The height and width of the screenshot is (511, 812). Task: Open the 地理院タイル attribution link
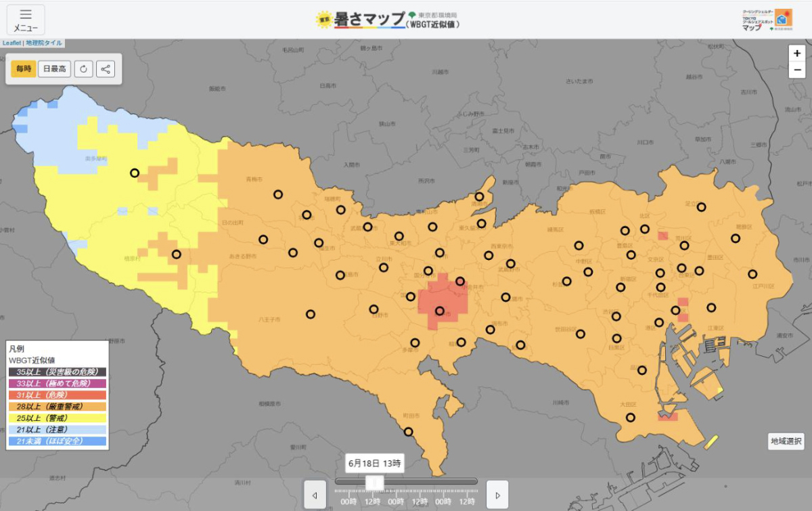coord(44,43)
